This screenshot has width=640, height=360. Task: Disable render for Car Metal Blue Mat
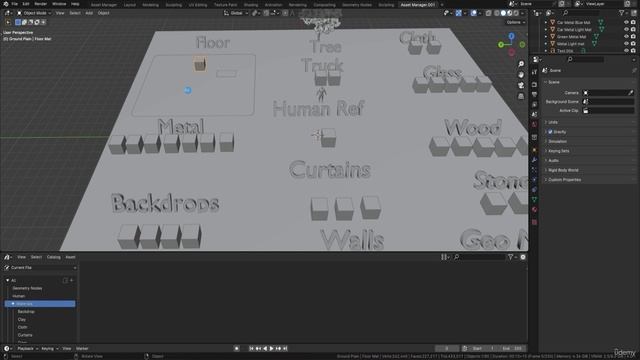tap(633, 22)
